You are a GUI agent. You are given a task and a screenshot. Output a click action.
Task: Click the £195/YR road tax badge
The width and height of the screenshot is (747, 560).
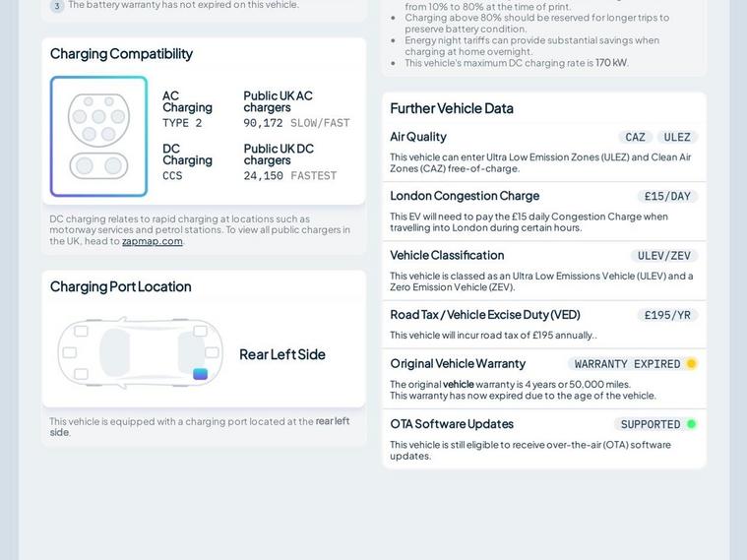pos(667,315)
